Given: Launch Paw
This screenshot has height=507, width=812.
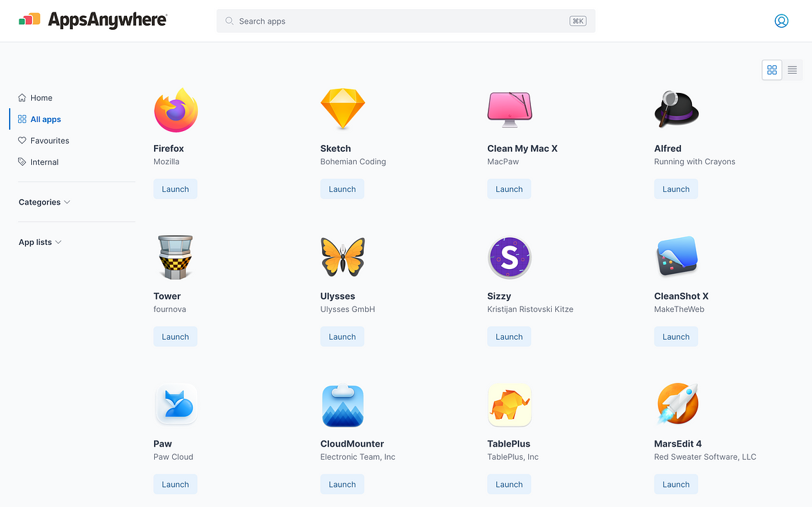Looking at the screenshot, I should (x=175, y=484).
